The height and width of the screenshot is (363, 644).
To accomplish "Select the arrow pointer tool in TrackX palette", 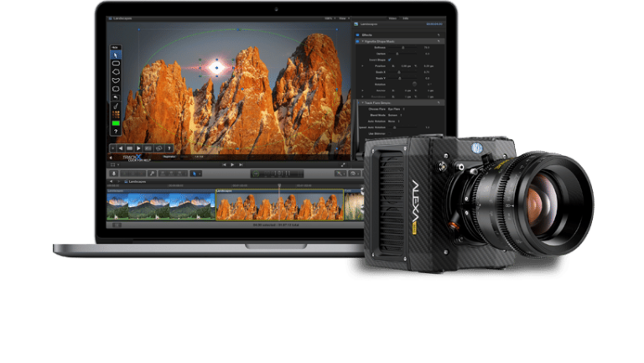I will [x=116, y=55].
